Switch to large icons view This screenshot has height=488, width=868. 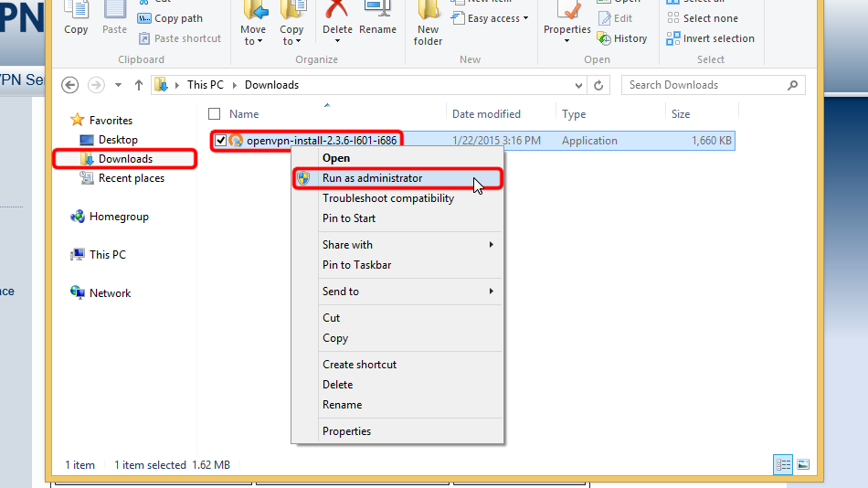[x=801, y=464]
